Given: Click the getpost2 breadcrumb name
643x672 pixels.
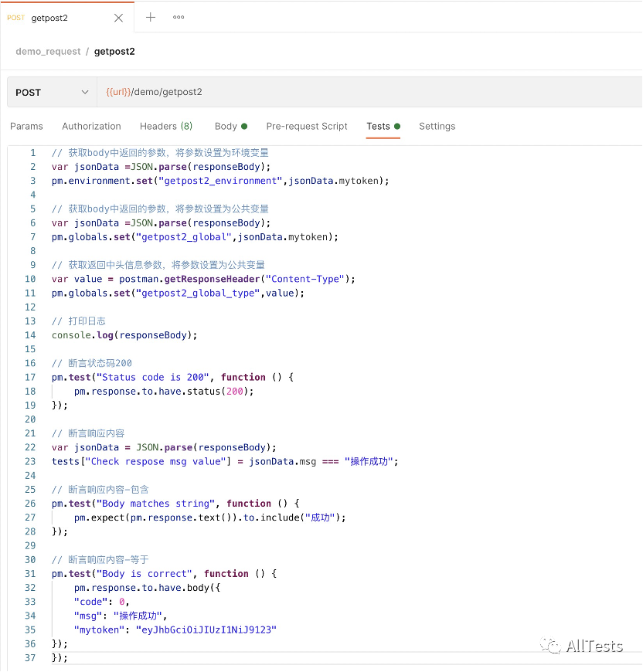Looking at the screenshot, I should [x=114, y=52].
